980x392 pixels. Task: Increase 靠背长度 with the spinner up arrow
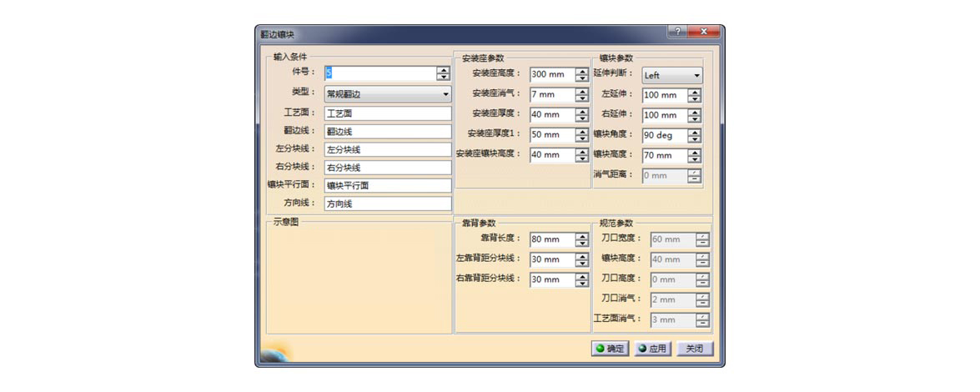tap(581, 236)
